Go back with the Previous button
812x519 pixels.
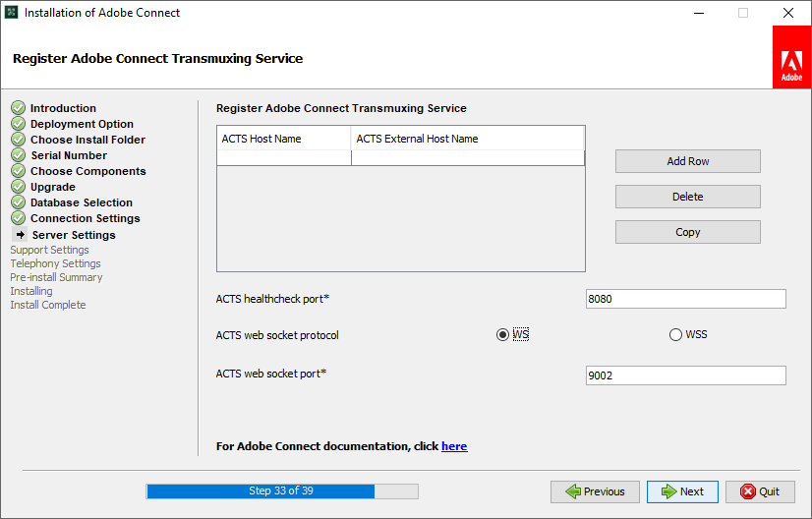(x=595, y=491)
